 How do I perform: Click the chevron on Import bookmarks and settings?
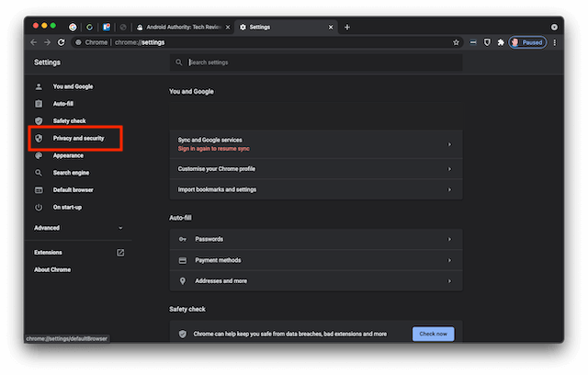pyautogui.click(x=449, y=189)
